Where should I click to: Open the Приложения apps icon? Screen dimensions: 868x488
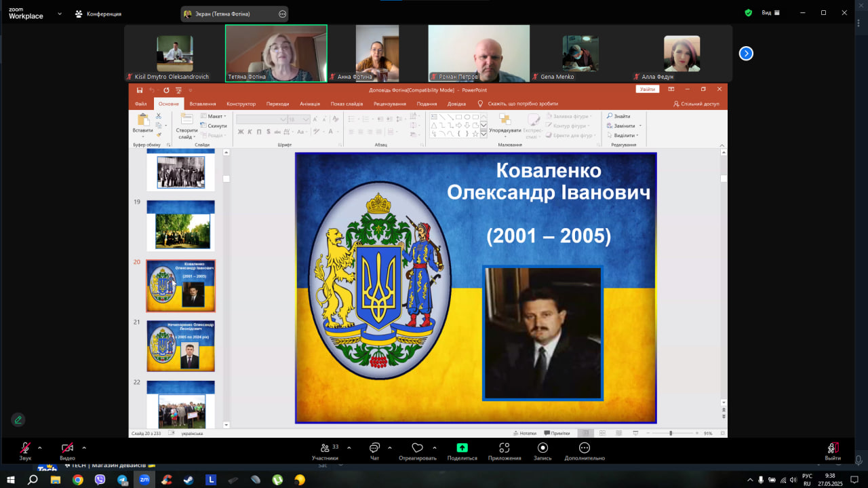(x=504, y=448)
